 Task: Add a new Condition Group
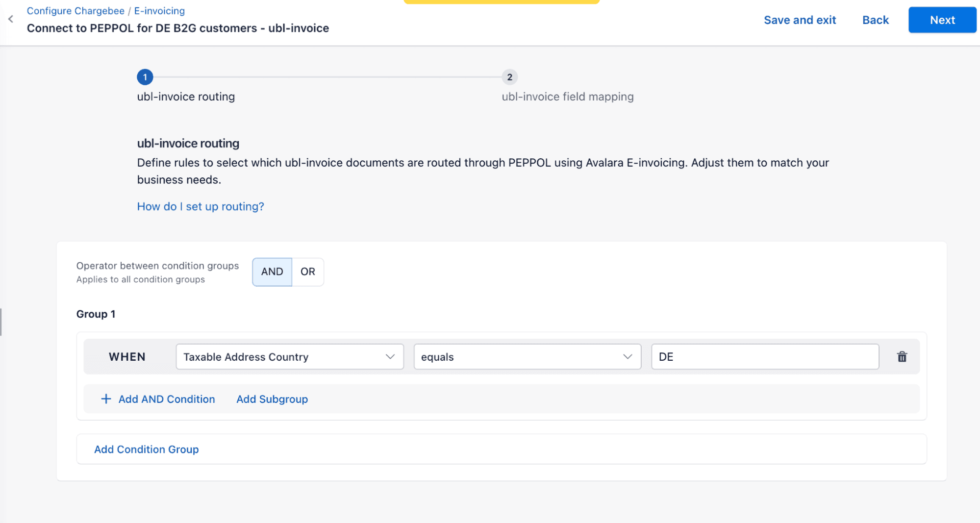coord(147,449)
